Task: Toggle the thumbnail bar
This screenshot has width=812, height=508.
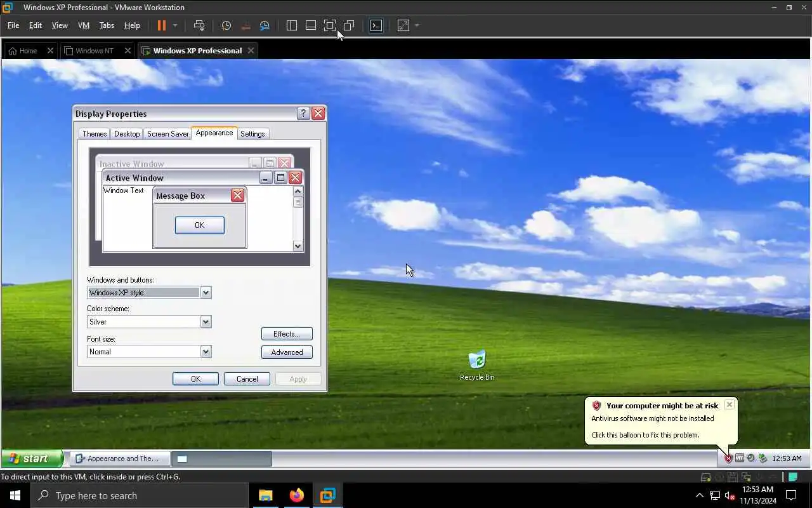Action: pos(311,25)
